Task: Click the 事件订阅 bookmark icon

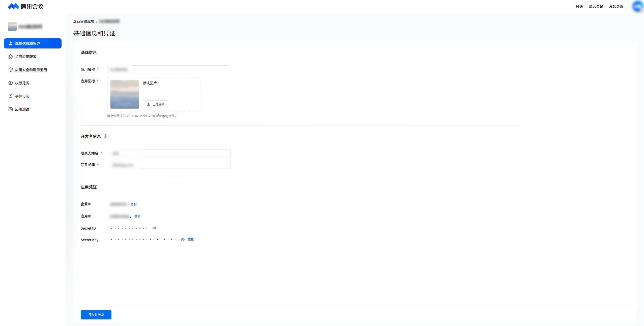Action: [11, 96]
